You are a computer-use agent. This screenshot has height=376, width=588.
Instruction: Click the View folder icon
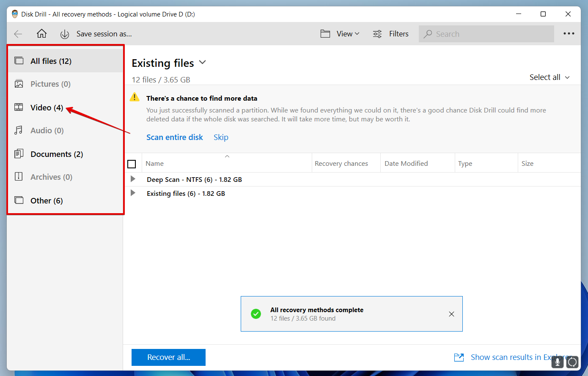[x=325, y=34]
